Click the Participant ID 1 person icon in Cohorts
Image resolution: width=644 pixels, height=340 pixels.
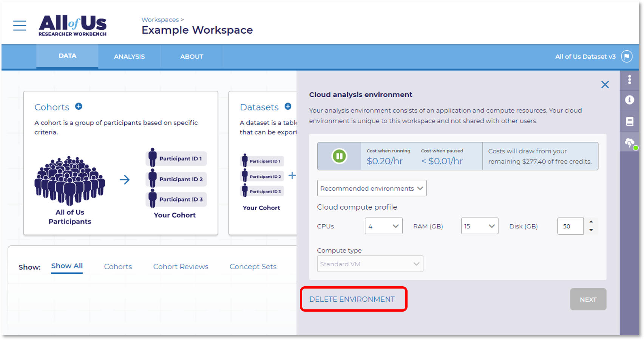(152, 158)
